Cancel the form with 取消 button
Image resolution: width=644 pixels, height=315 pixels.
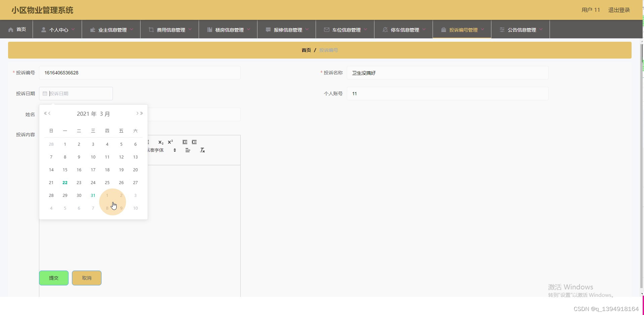click(87, 278)
